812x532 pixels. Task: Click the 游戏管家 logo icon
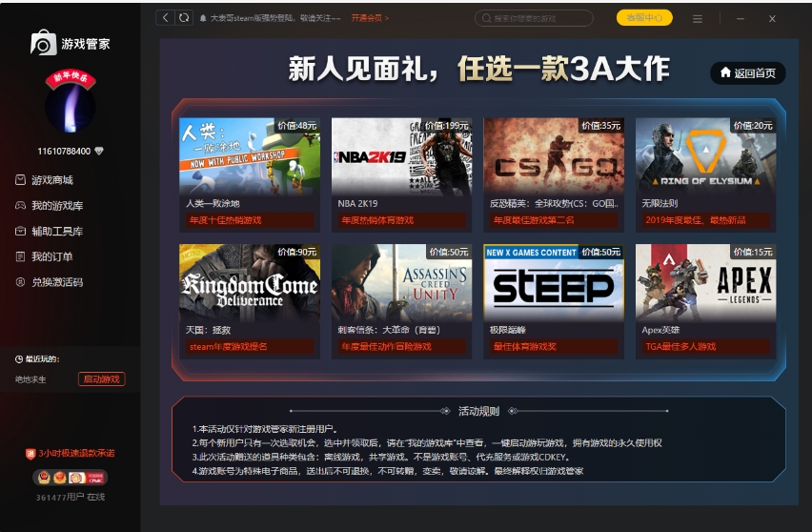(43, 43)
